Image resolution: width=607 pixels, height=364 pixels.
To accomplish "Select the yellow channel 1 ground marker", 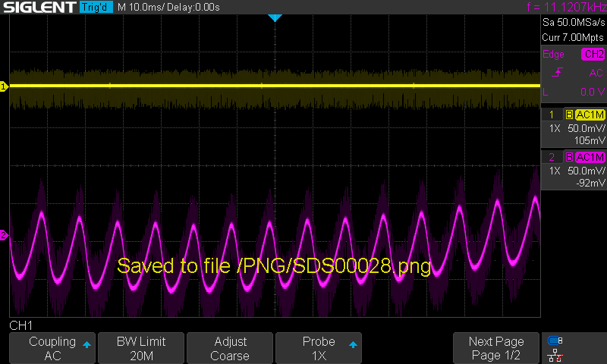I will coord(4,86).
